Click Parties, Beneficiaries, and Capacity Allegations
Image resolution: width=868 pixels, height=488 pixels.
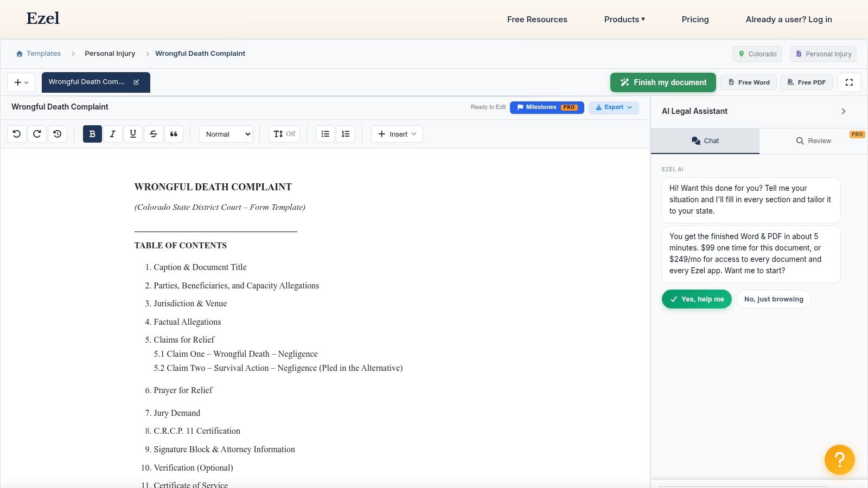(237, 286)
